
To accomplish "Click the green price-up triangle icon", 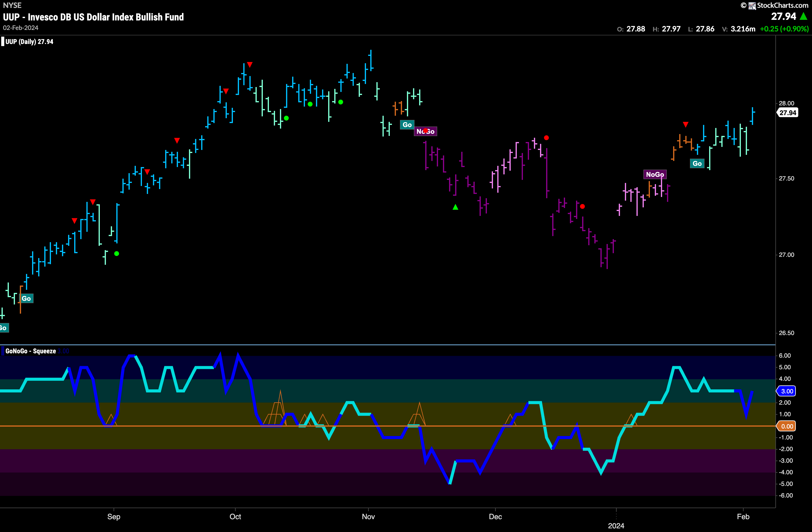I will pos(804,16).
